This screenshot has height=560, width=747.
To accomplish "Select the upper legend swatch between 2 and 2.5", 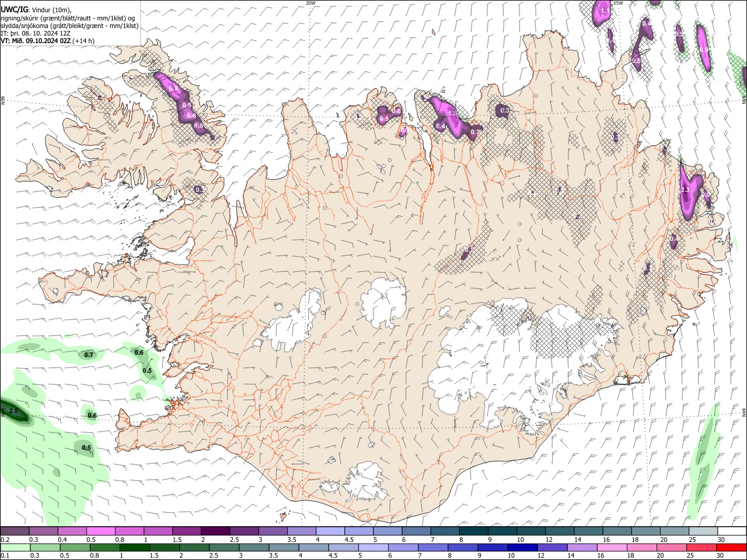I will coord(215,531).
